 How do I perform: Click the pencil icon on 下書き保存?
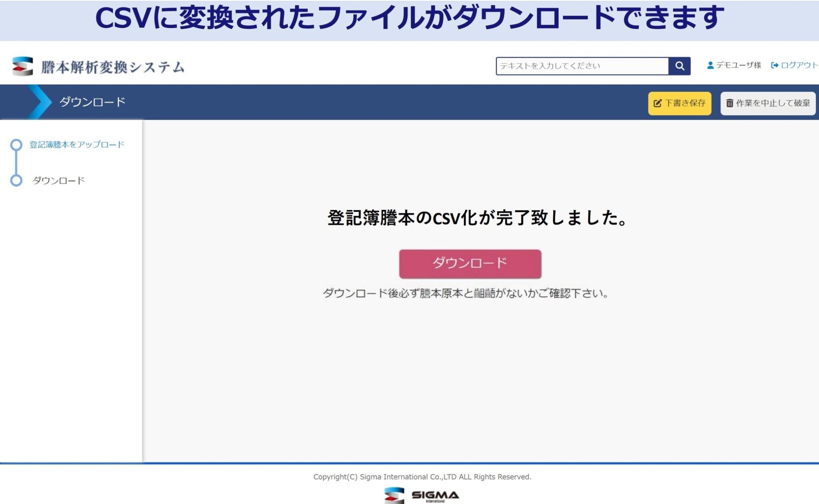[658, 103]
